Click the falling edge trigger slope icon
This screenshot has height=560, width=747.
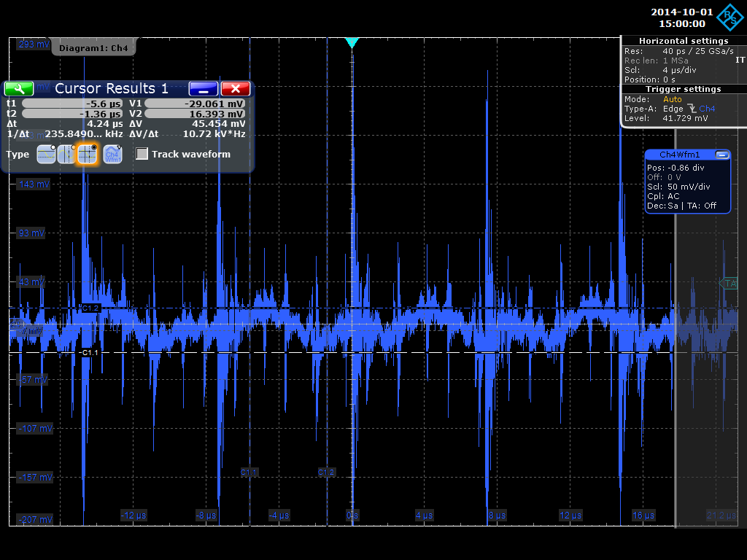click(x=692, y=109)
